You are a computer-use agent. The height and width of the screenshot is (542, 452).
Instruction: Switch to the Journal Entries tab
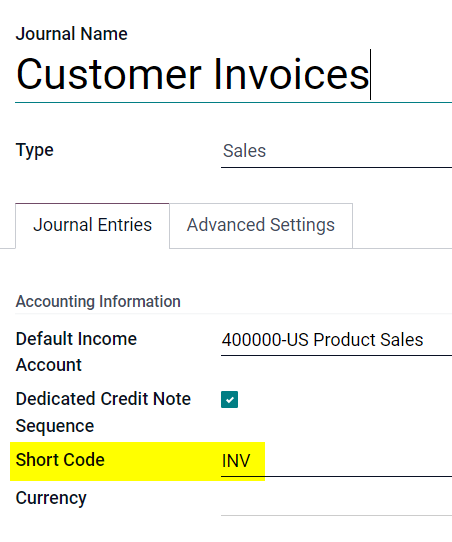pos(92,225)
